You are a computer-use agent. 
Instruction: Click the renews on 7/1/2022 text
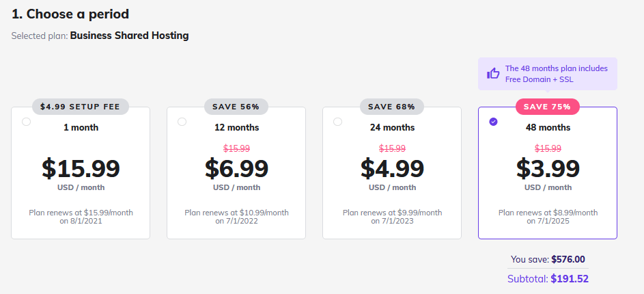point(236,221)
